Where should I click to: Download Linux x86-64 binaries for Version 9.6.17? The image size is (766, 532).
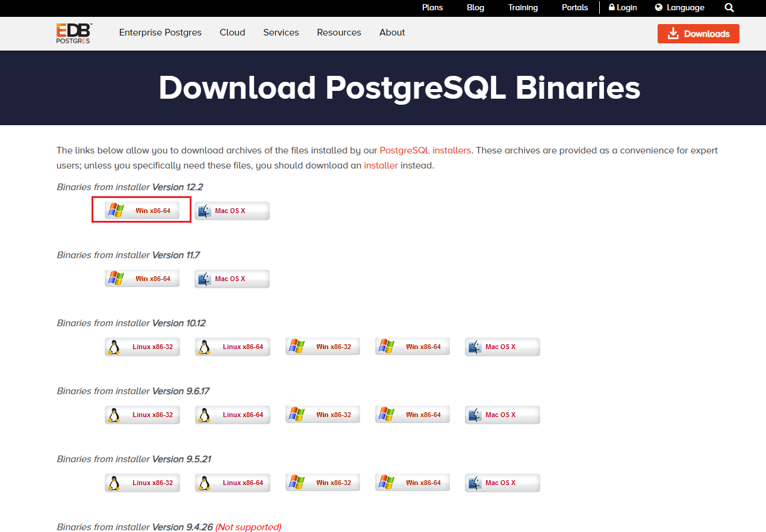click(x=232, y=414)
